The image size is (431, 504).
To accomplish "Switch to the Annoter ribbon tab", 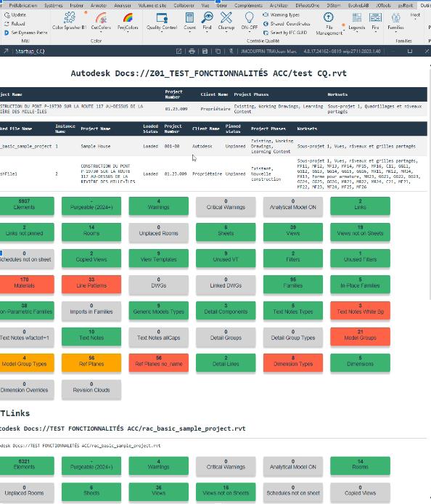I will coord(98,6).
